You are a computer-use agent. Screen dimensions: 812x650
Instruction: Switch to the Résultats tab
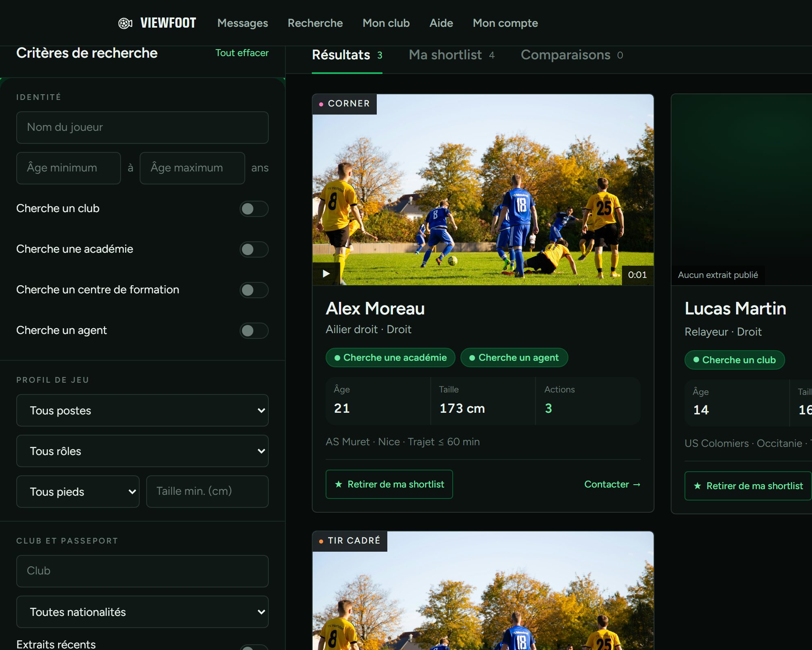tap(347, 55)
